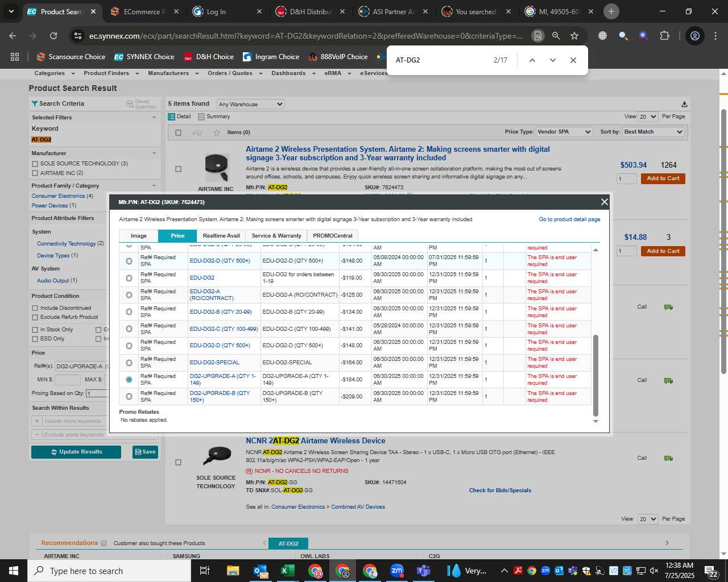
Task: Tick the In Stock Only checkbox
Action: 35,330
